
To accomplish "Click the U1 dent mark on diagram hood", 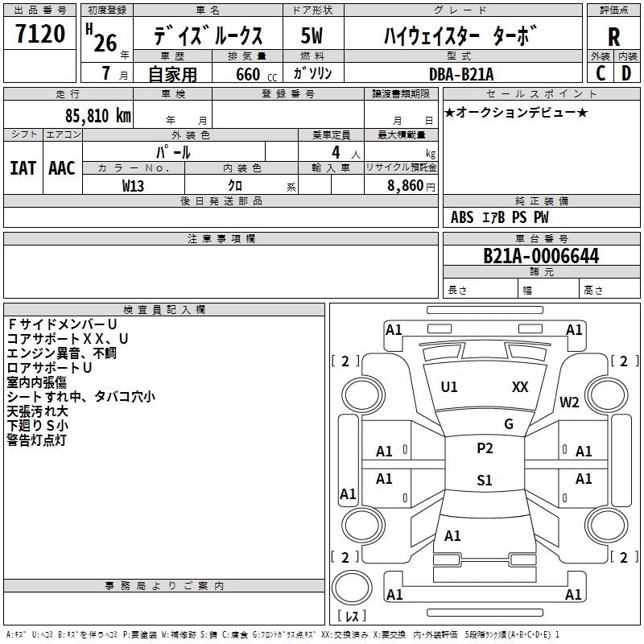I will tap(449, 387).
